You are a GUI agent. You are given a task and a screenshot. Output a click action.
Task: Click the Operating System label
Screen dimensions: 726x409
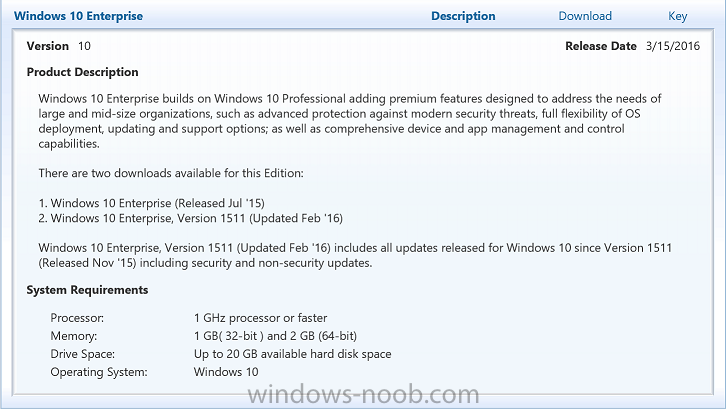[x=99, y=372]
